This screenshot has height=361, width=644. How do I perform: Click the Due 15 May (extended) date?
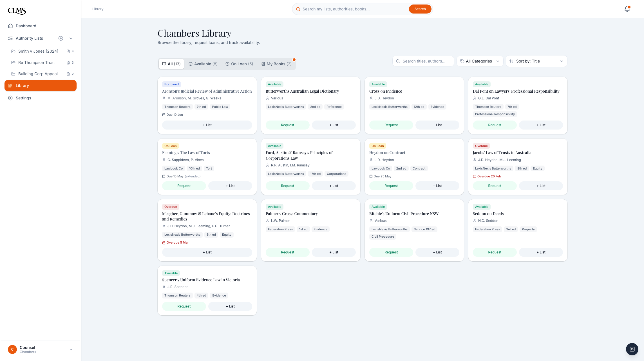[181, 176]
